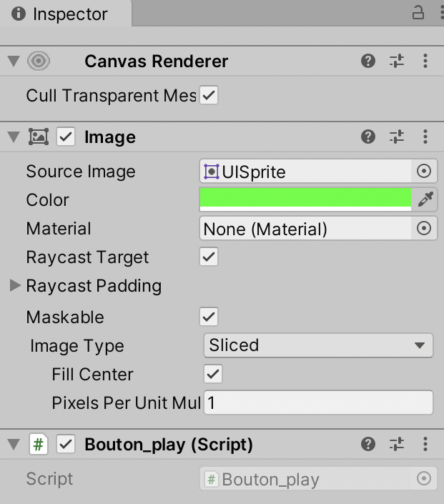Open Bouton_play presets slider icon
This screenshot has width=444, height=504.
(x=397, y=445)
